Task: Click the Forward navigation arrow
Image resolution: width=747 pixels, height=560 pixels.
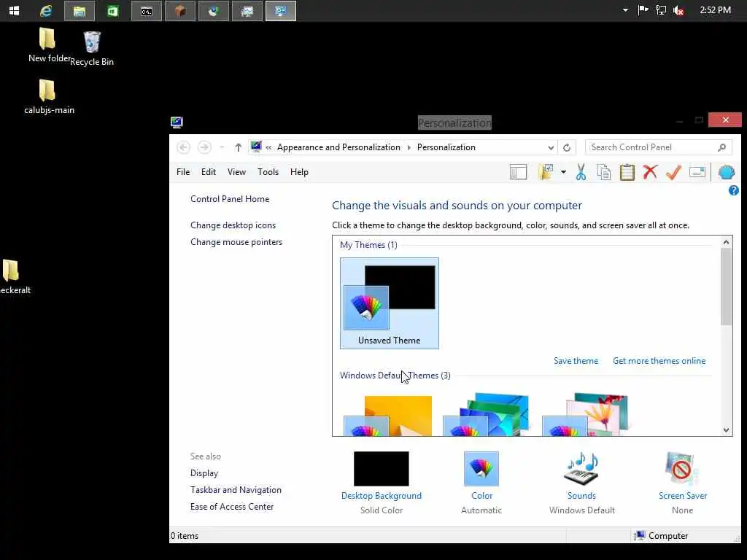Action: (x=204, y=147)
